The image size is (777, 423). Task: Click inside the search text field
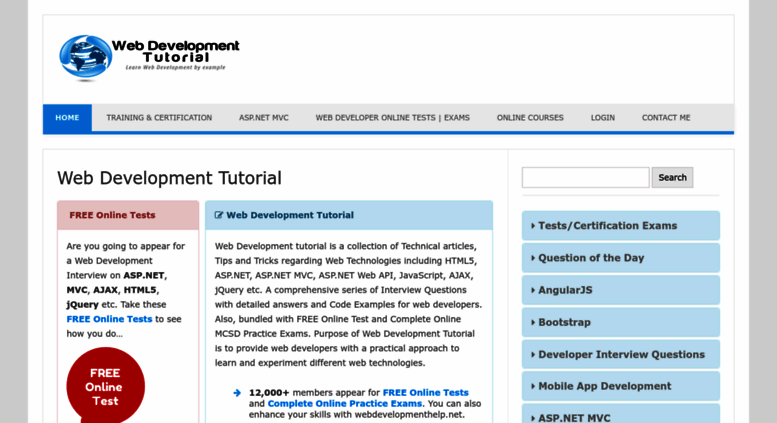pyautogui.click(x=585, y=177)
